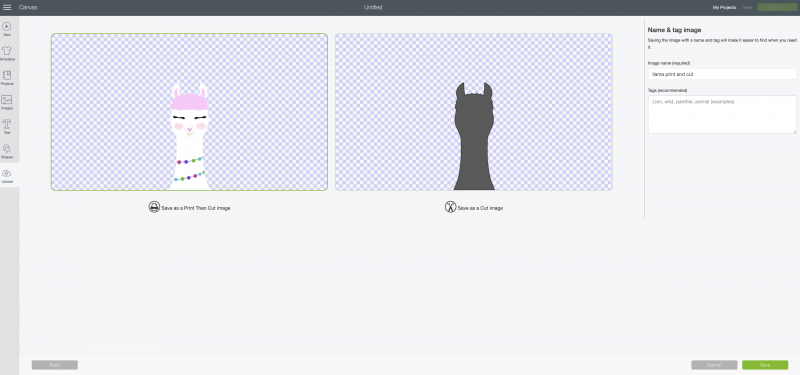
Task: Open My Projects in top bar
Action: (x=724, y=8)
